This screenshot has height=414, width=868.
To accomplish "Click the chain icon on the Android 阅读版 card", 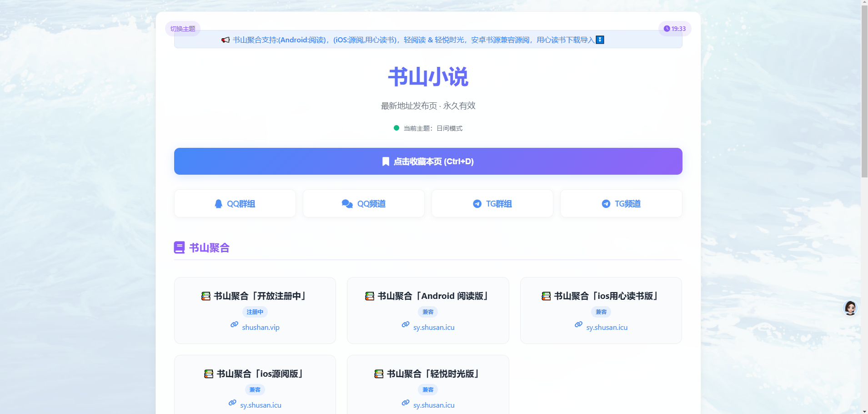I will point(406,324).
